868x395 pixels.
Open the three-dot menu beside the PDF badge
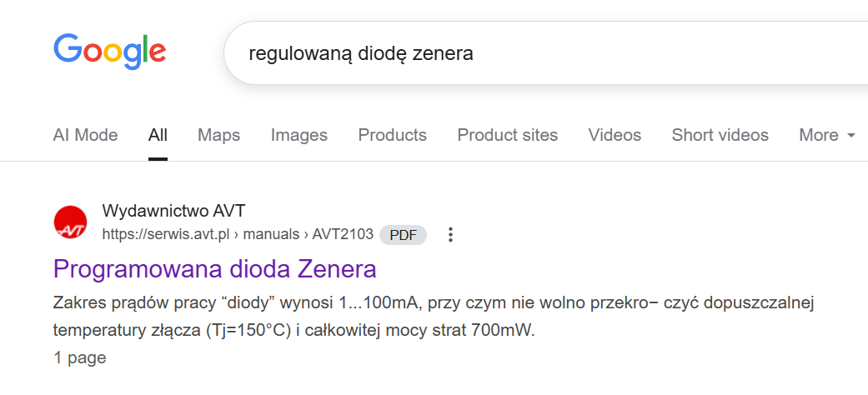[x=450, y=235]
